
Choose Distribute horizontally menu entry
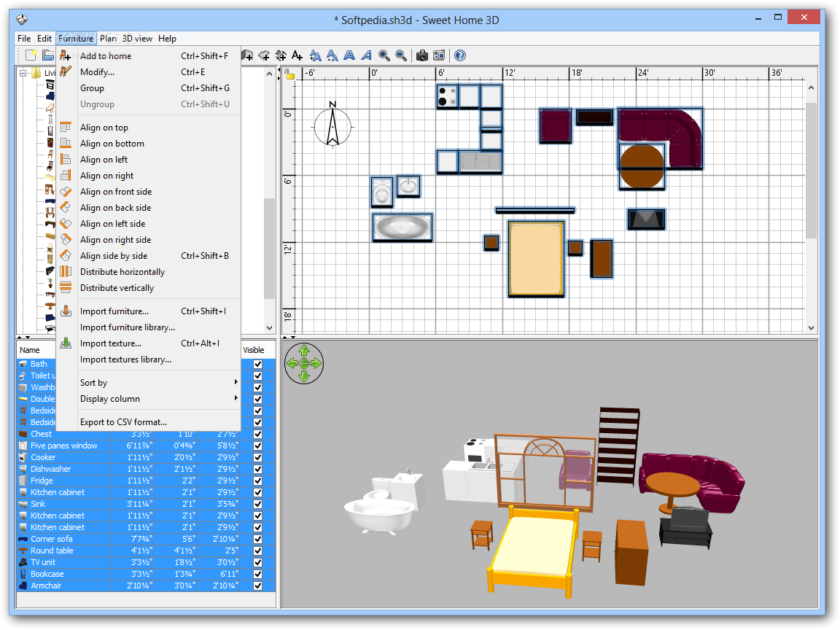click(149, 272)
